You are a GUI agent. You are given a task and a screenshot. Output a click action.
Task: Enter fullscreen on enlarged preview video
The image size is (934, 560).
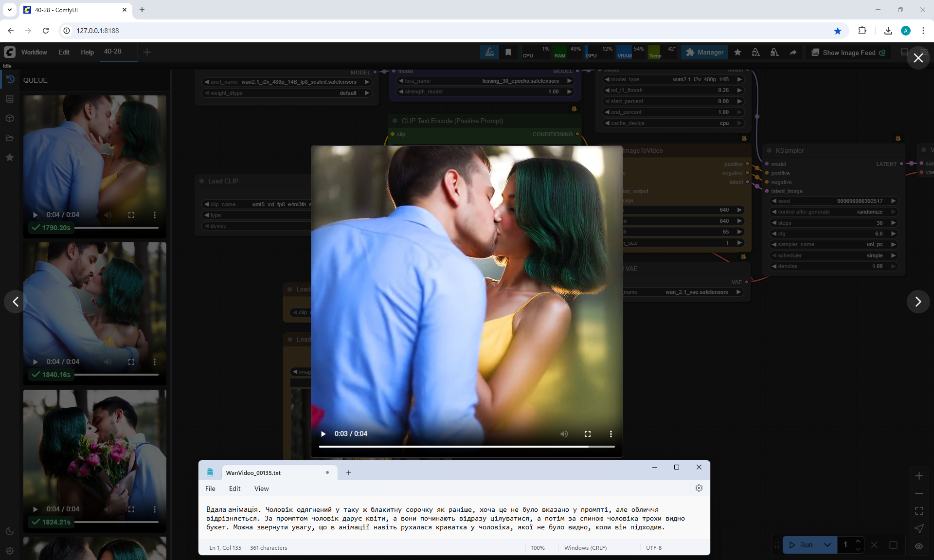click(587, 434)
